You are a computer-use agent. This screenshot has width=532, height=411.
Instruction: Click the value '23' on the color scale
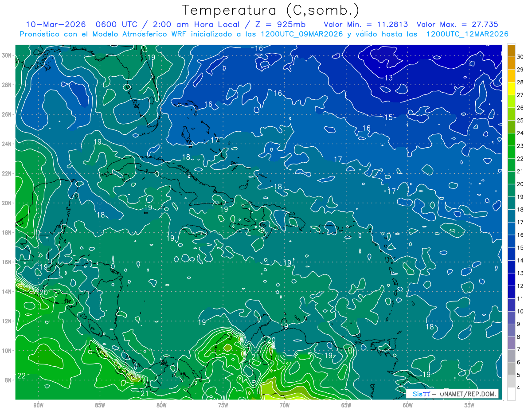[x=520, y=146]
